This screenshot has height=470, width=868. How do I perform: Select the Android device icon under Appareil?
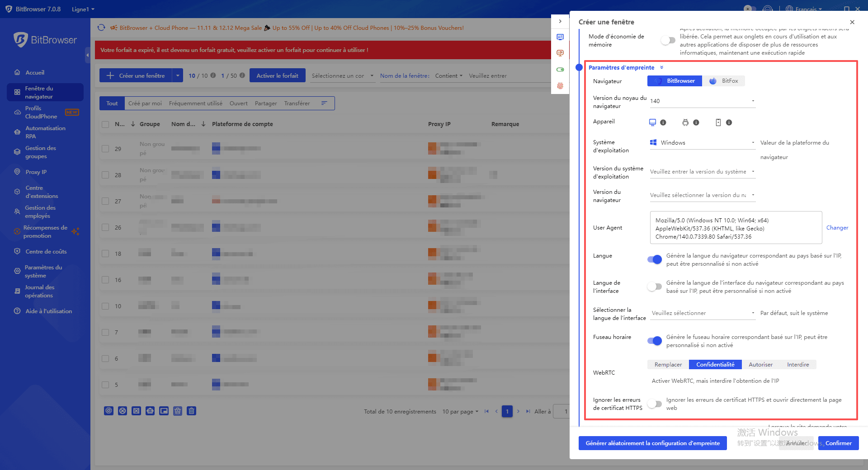pyautogui.click(x=685, y=122)
